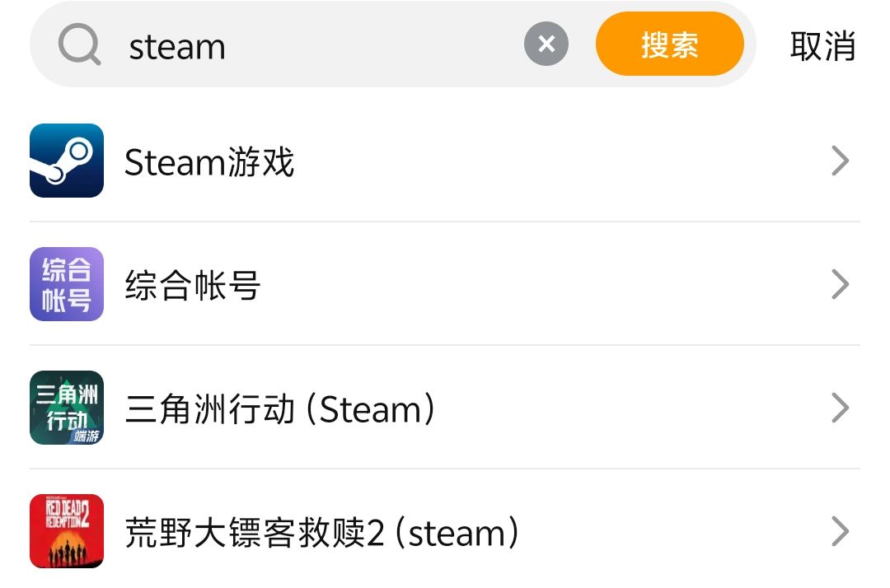This screenshot has height=588, width=890.
Task: Choose the 荒野大镖客救赎2 (steam) text entry
Action: (322, 533)
